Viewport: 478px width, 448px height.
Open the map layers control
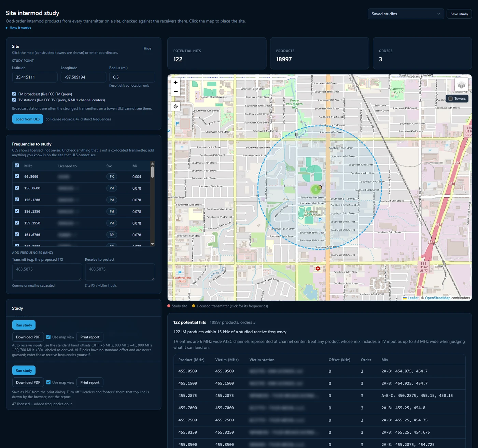(461, 85)
